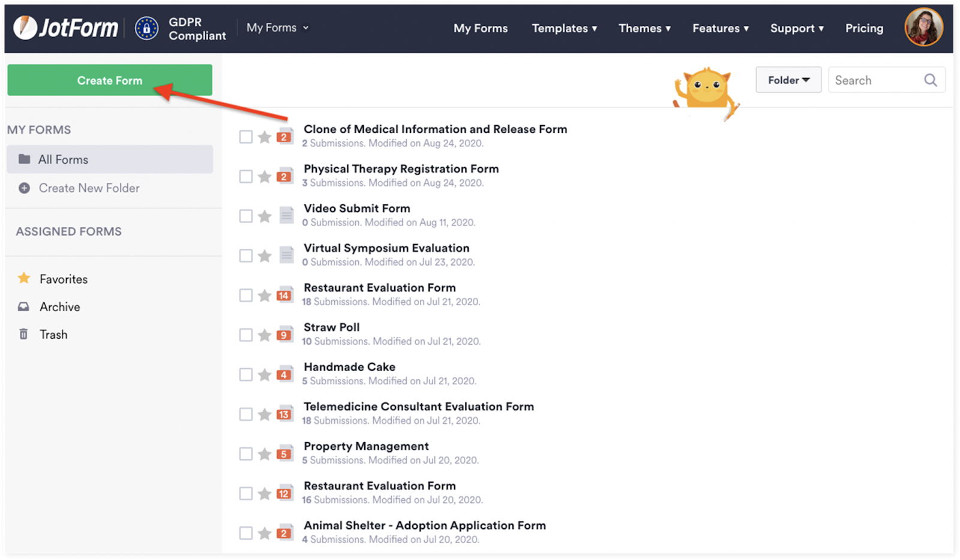Open the Video Submit Form title
The width and height of the screenshot is (960, 560).
357,208
